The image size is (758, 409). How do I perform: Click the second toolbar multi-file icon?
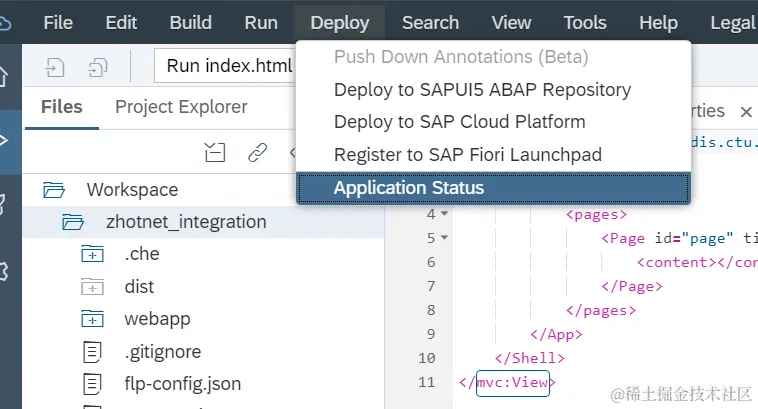98,67
